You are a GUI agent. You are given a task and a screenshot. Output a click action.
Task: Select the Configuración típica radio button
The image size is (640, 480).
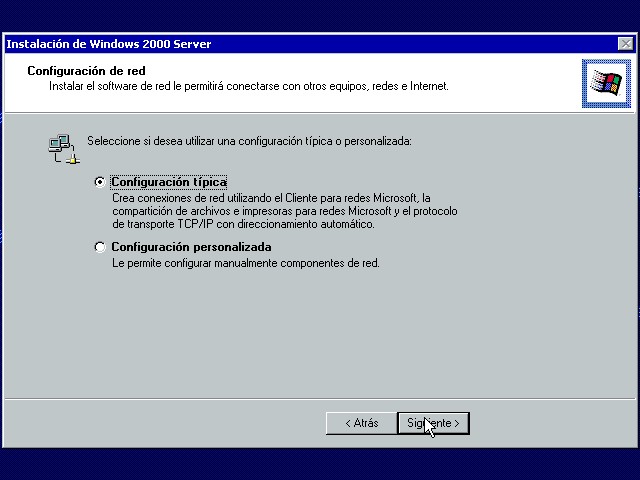(100, 182)
